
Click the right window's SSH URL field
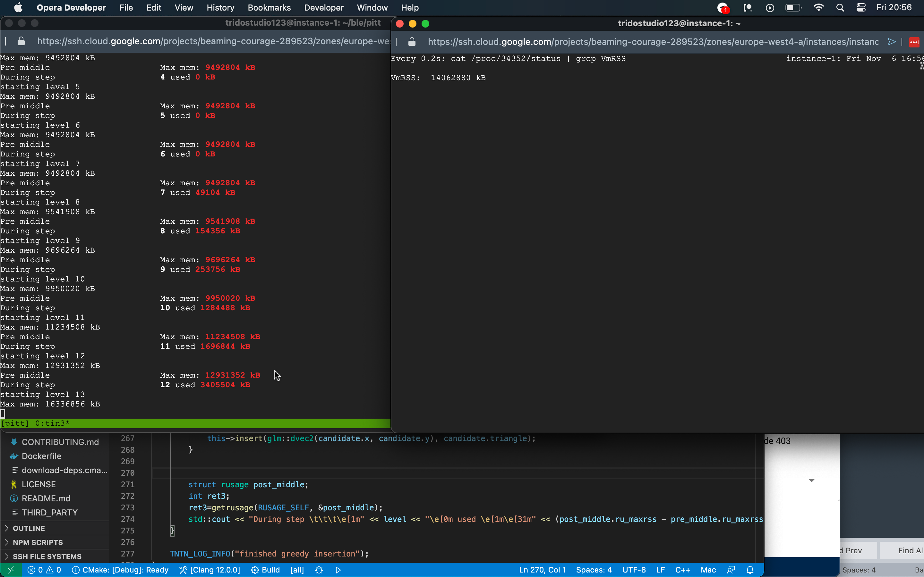click(652, 42)
